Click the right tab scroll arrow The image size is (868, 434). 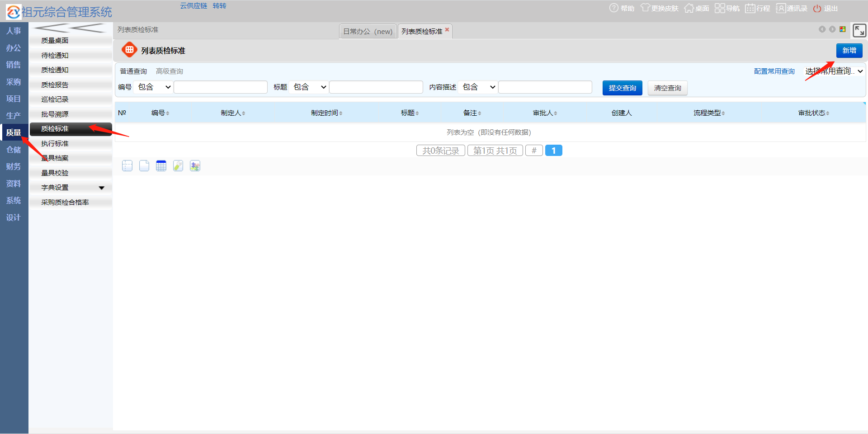832,29
